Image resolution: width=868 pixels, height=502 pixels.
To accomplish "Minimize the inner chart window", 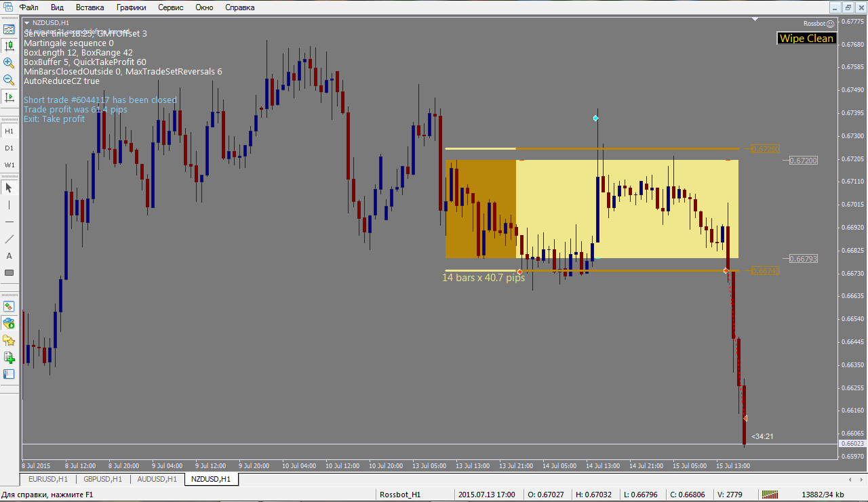I will 835,7.
